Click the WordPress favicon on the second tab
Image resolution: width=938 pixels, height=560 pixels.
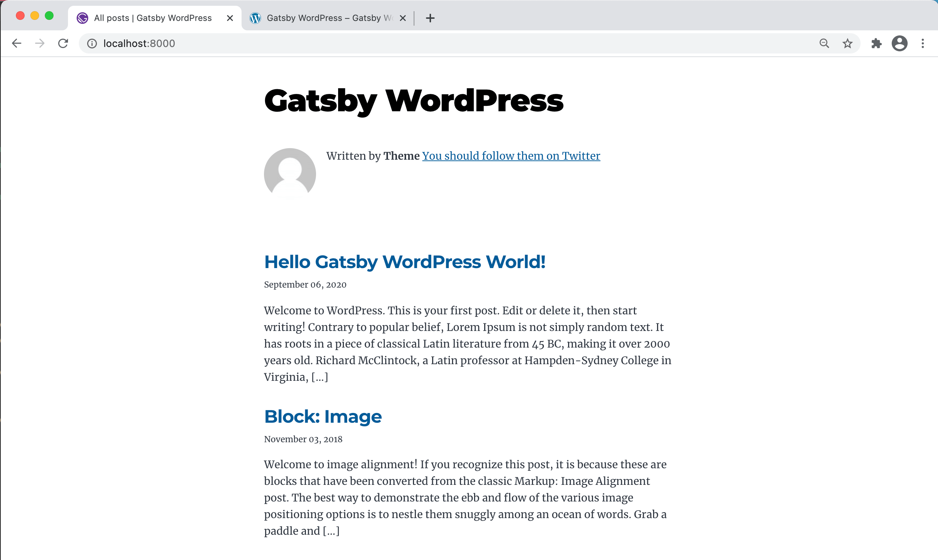255,18
